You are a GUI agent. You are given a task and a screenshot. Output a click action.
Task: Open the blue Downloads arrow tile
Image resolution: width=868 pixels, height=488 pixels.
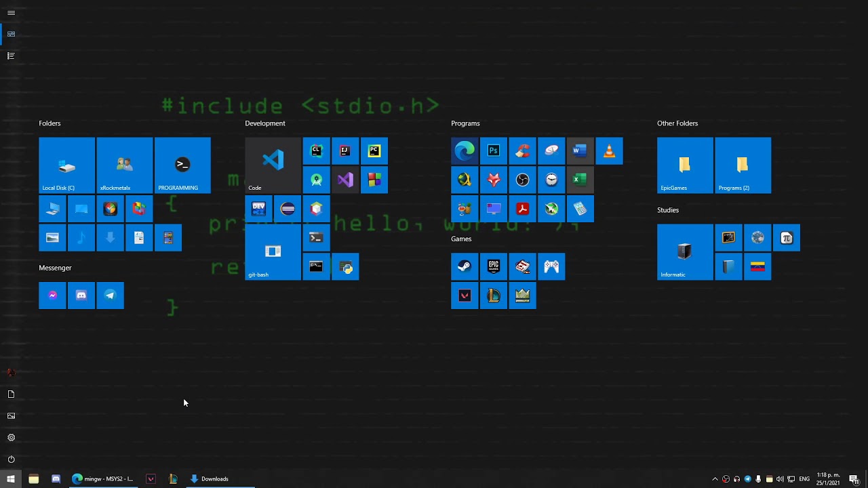(110, 238)
